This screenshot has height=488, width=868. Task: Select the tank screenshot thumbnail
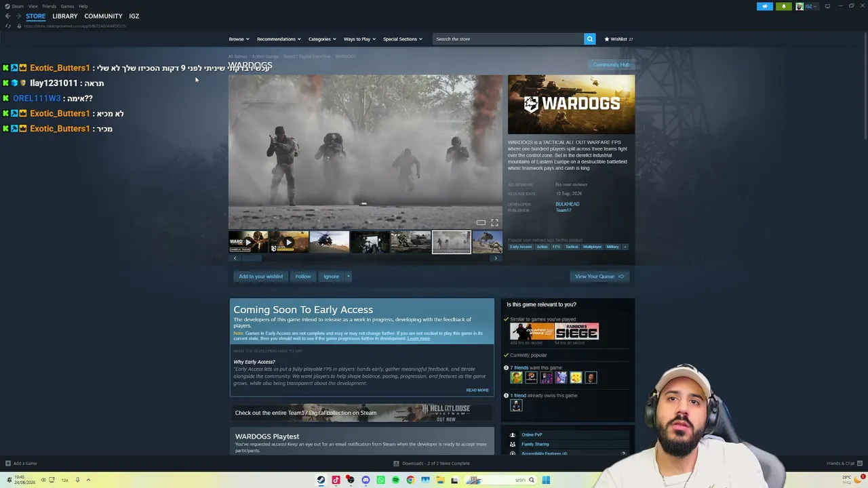(410, 242)
